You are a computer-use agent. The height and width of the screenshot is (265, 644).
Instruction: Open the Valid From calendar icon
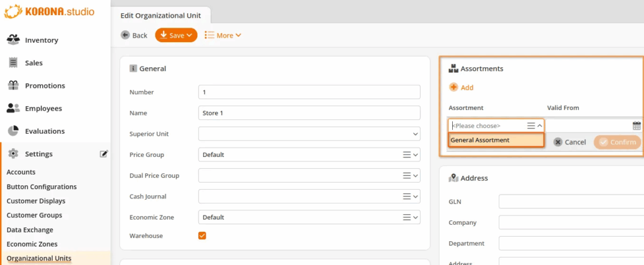point(636,126)
